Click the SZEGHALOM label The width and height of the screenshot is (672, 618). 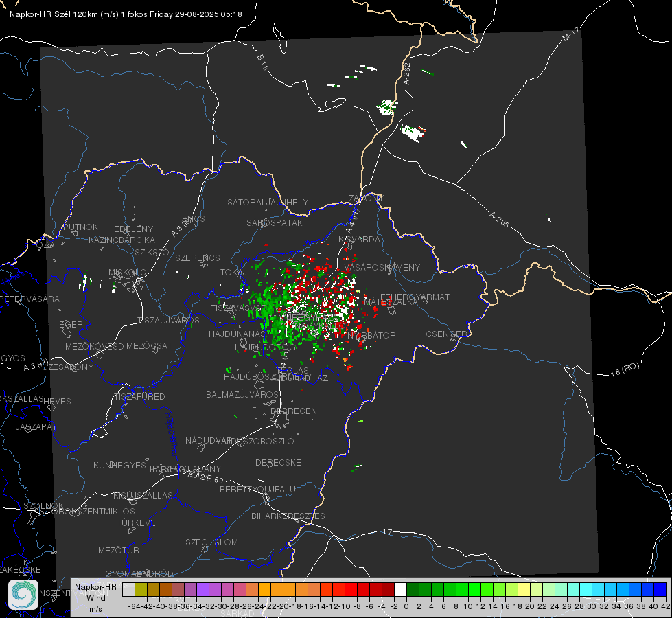click(211, 542)
